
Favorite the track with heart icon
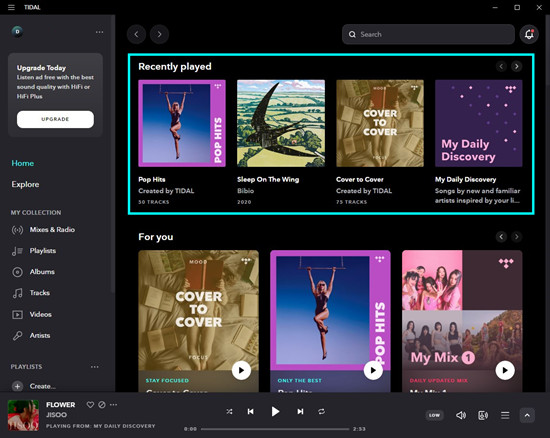90,405
